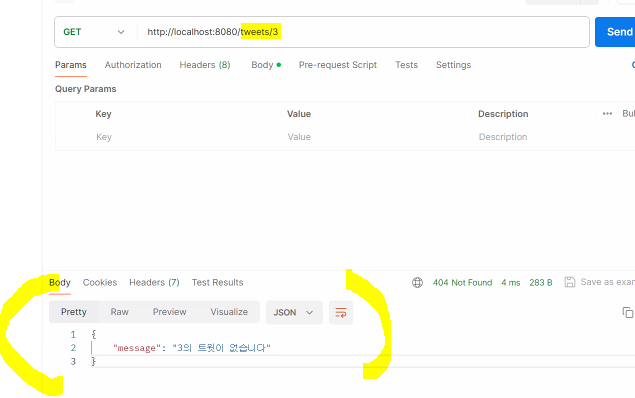635x398 pixels.
Task: Click the network globe icon
Action: click(417, 282)
